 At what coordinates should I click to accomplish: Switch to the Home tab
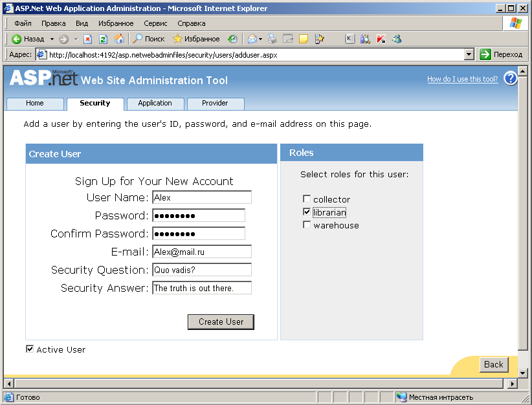35,104
